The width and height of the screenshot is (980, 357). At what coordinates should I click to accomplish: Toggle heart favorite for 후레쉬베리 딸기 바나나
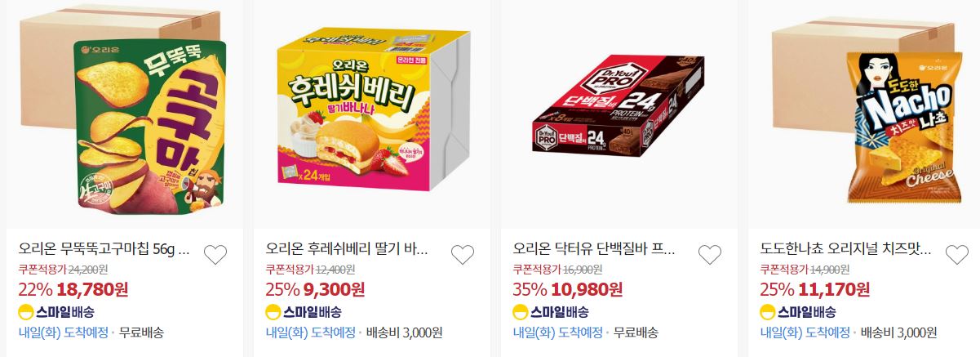coord(463,255)
